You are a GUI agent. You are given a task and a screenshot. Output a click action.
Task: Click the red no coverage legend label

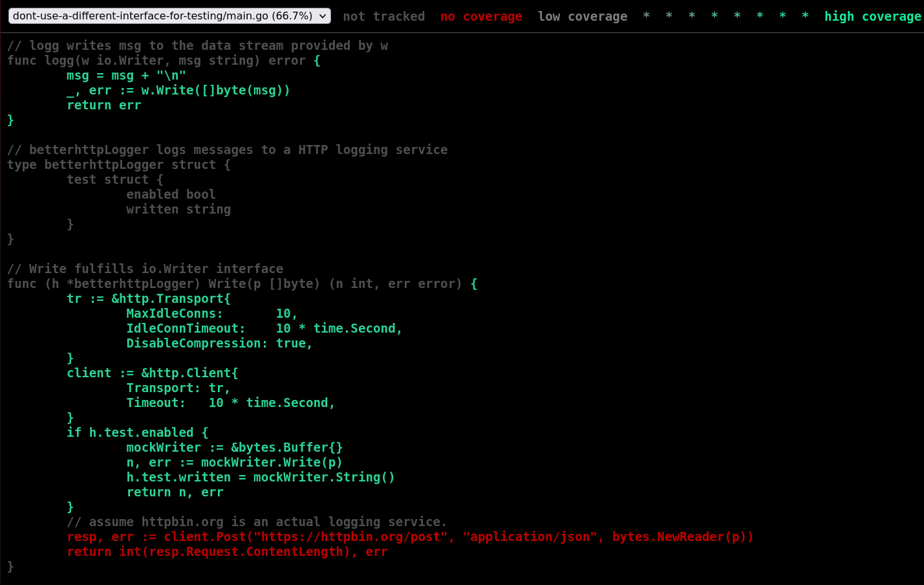click(481, 16)
